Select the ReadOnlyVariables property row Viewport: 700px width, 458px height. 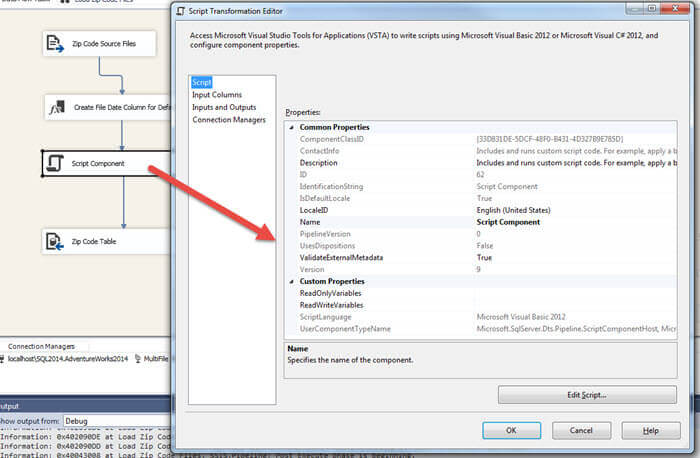[x=481, y=293]
